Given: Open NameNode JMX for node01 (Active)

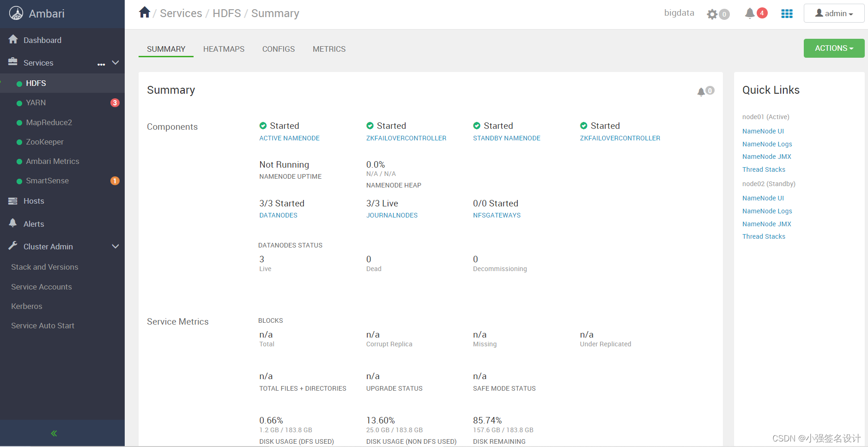Looking at the screenshot, I should pos(767,157).
